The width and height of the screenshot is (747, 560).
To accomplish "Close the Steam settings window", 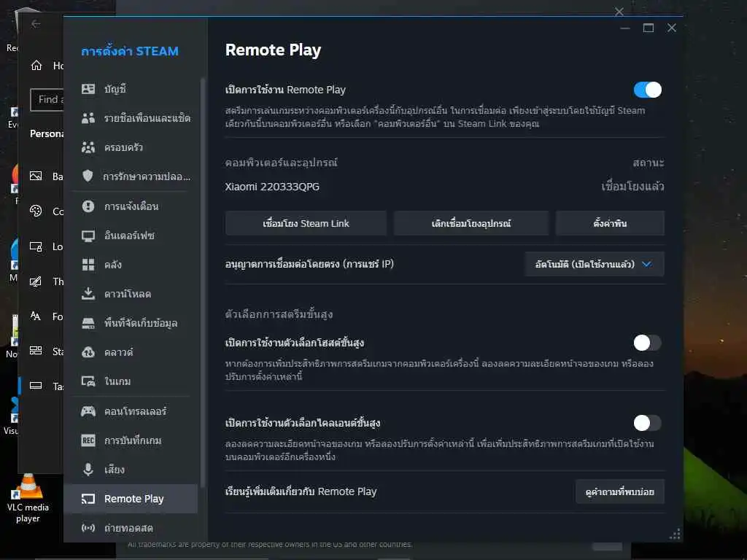I will 672,28.
